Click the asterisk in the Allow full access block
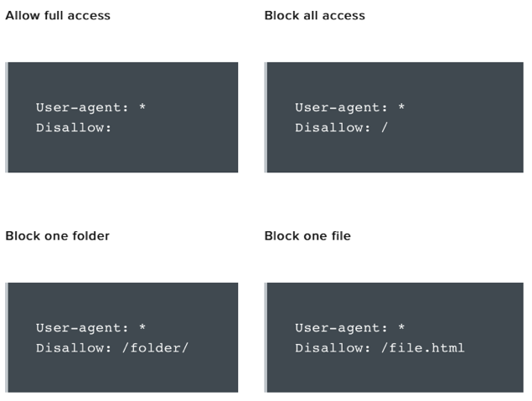Viewport: 532px width, 401px height. coord(142,108)
